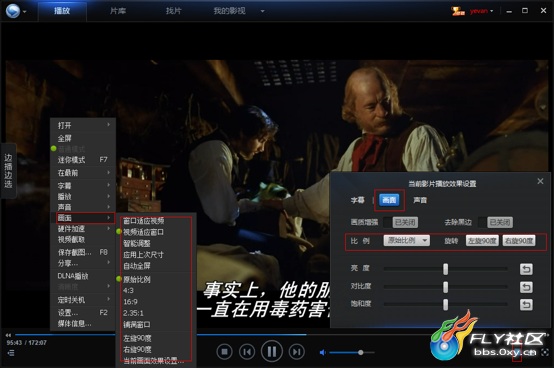Reset saturation with the 饱和度 reset icon
Screen dimensions: 554x368
(x=526, y=304)
